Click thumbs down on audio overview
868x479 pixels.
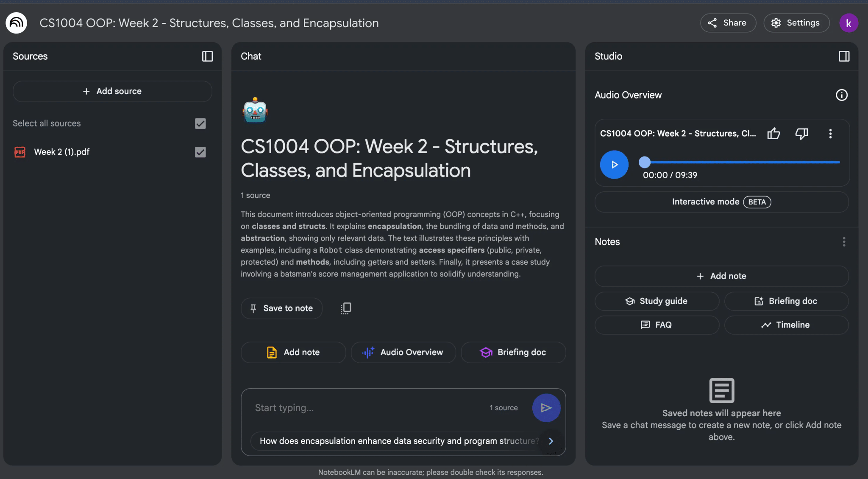tap(801, 134)
